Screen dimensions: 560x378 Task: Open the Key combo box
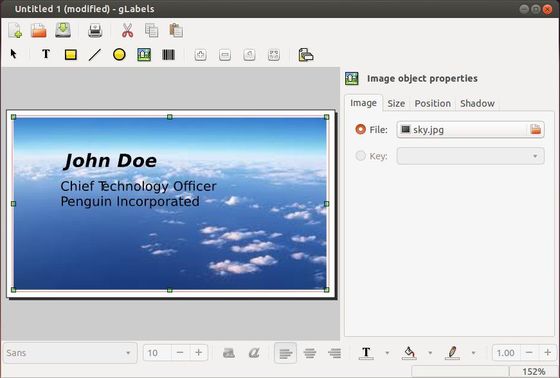pyautogui.click(x=470, y=156)
